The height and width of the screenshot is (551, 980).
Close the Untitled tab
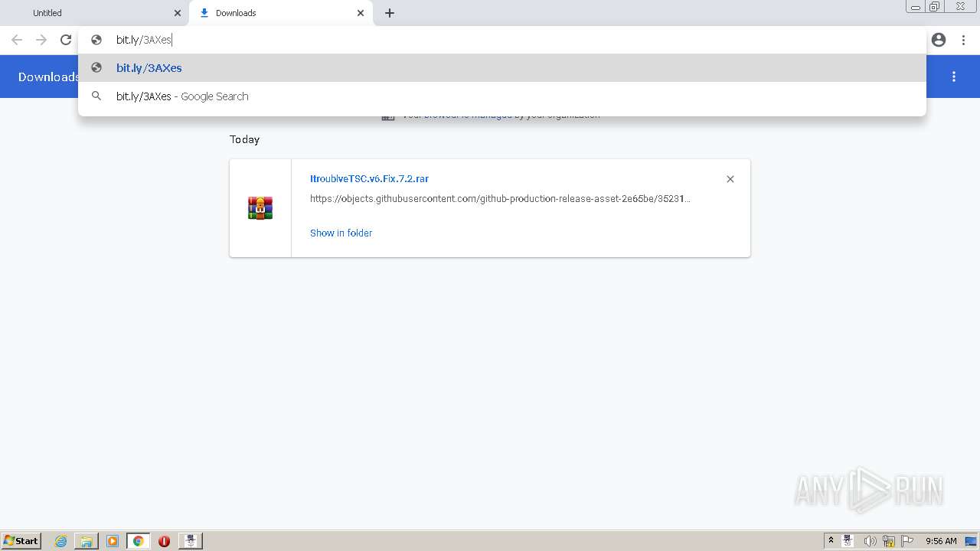pyautogui.click(x=178, y=13)
